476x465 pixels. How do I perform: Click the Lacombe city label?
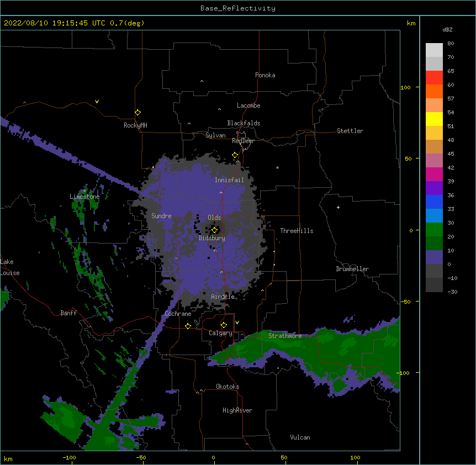click(x=248, y=105)
